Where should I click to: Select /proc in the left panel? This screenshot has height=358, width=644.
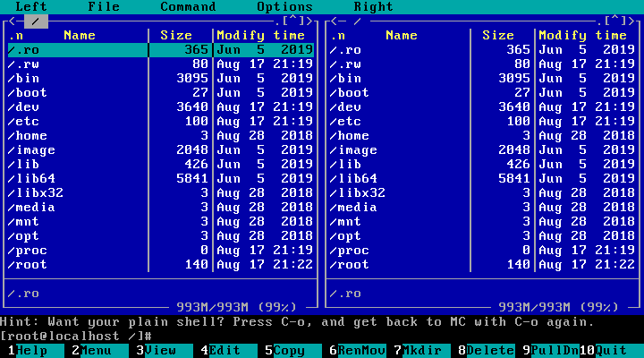(x=161, y=251)
